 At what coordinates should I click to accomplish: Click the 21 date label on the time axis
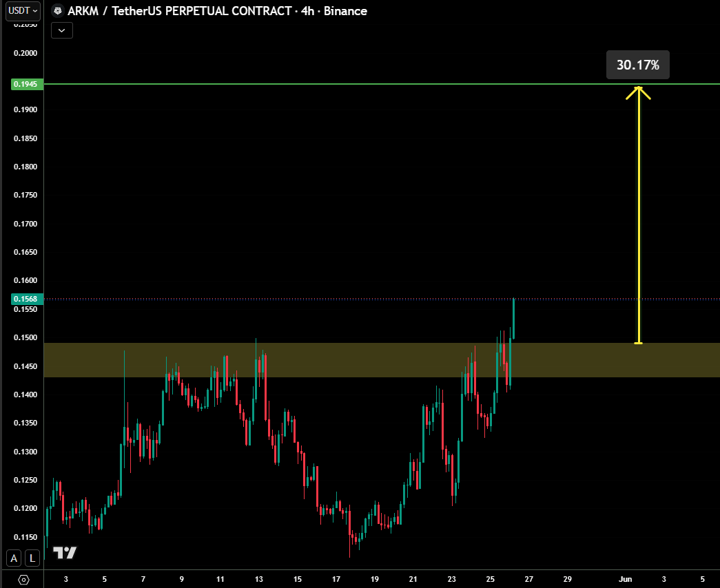pos(413,579)
